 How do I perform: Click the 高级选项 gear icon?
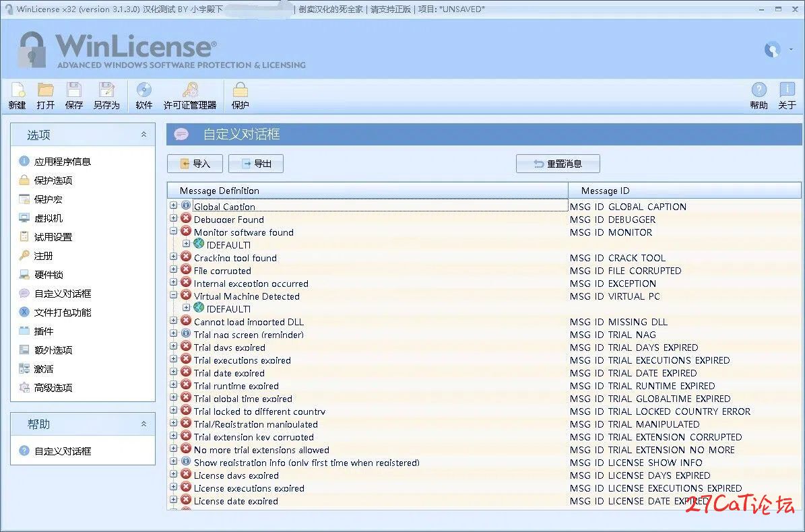[24, 387]
